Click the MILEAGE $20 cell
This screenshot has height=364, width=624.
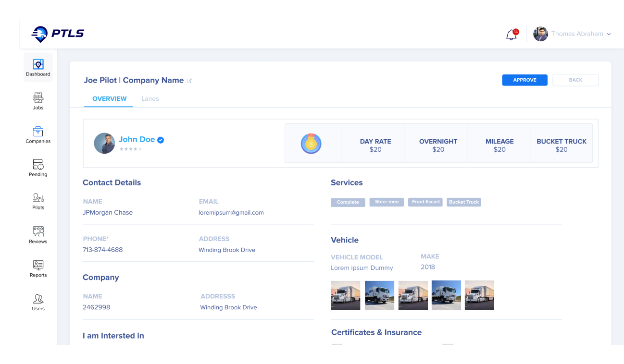click(499, 144)
